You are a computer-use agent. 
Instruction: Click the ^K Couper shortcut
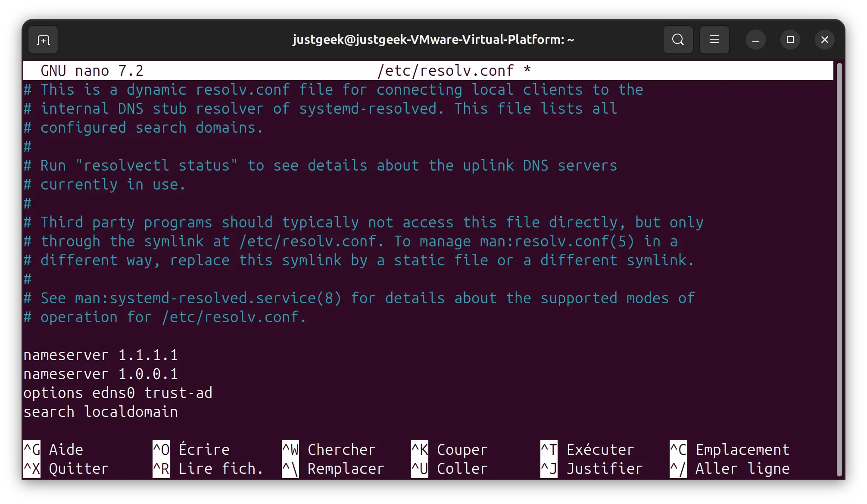[x=449, y=450]
